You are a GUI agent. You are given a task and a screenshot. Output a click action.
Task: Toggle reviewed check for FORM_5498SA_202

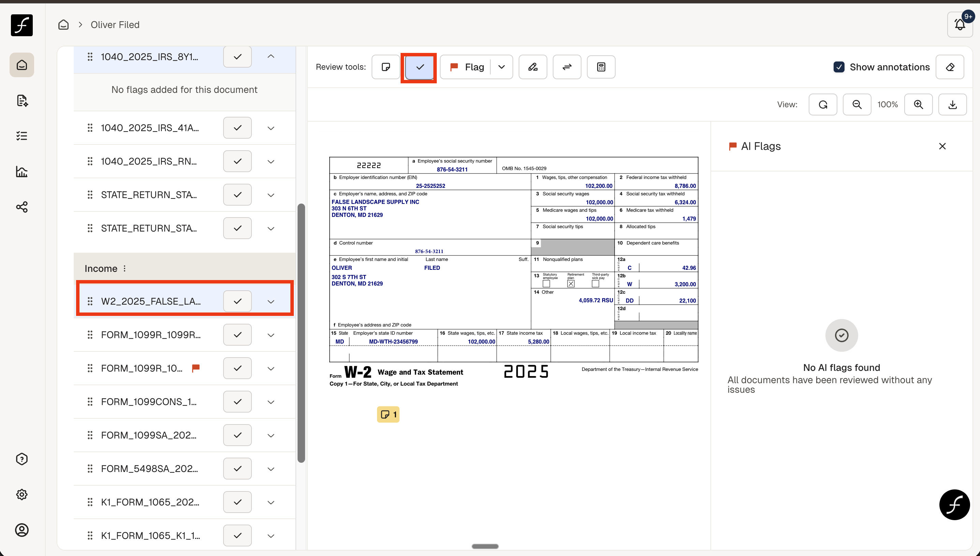tap(237, 469)
